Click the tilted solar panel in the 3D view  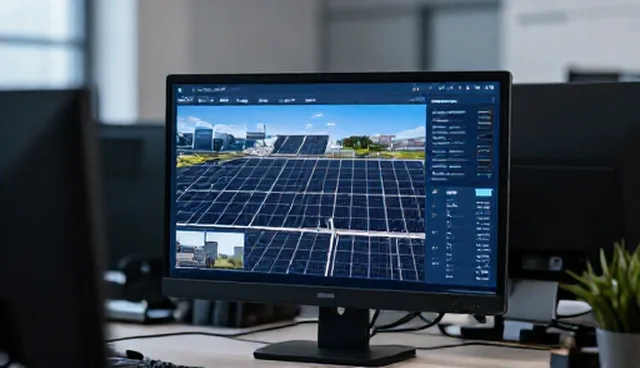(x=301, y=145)
